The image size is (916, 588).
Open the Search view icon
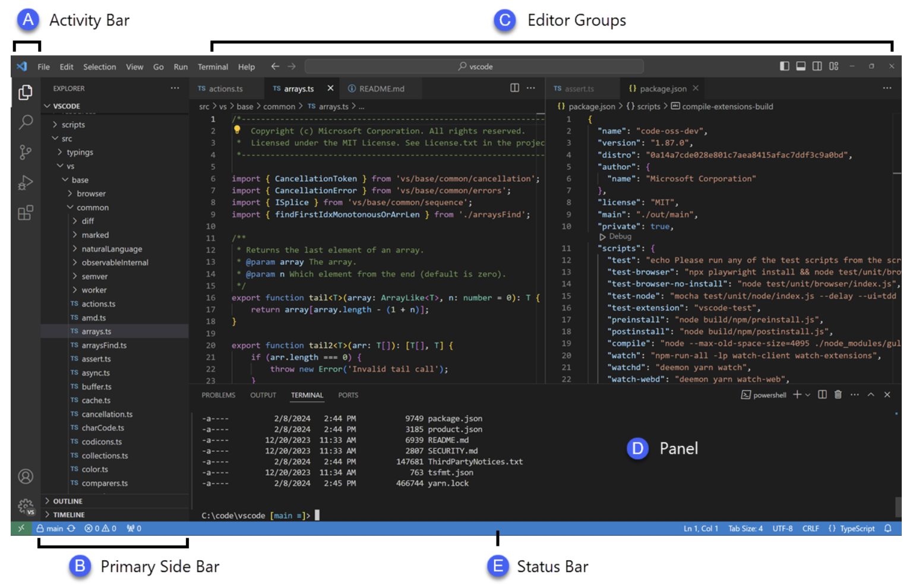tap(25, 122)
